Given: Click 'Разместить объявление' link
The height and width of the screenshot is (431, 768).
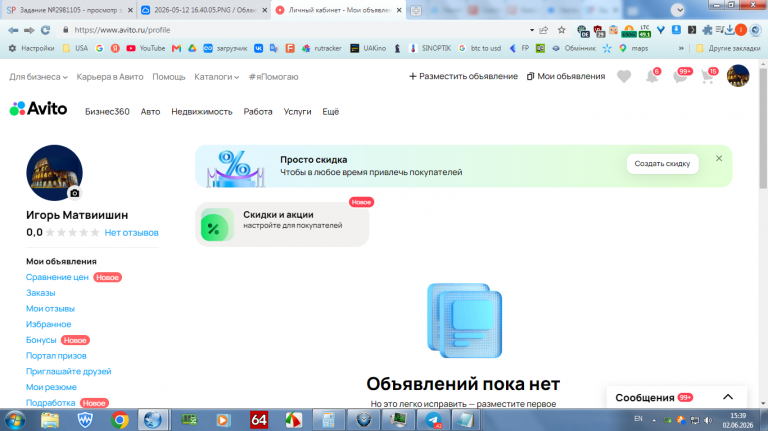Looking at the screenshot, I should click(x=463, y=76).
